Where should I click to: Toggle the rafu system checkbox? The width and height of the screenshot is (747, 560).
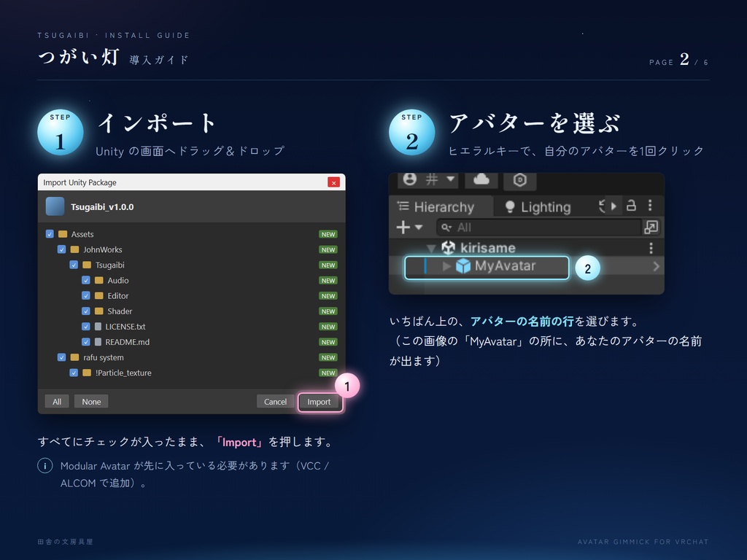(61, 357)
